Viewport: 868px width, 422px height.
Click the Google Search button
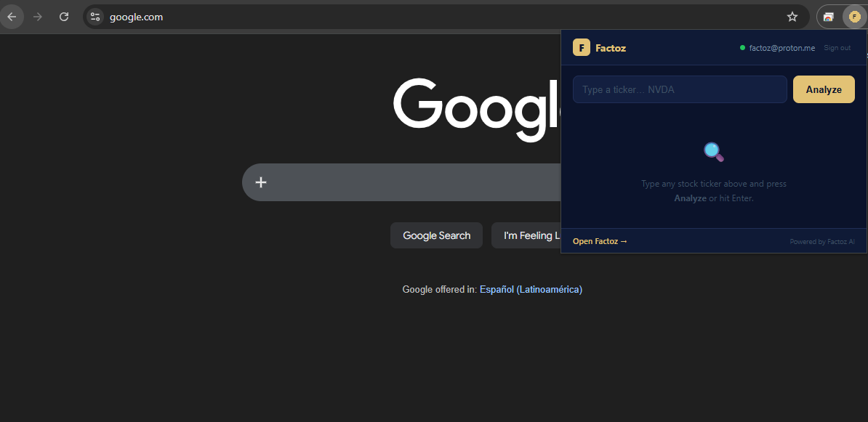click(436, 235)
